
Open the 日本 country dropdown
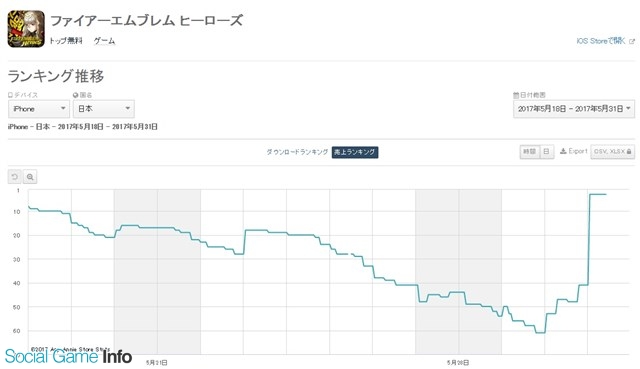click(104, 109)
